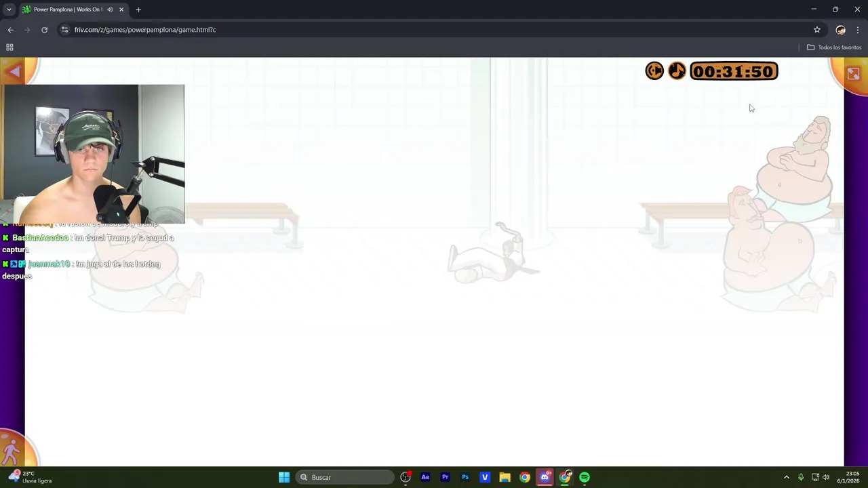Open the Chrome three-dot menu

pos(858,30)
